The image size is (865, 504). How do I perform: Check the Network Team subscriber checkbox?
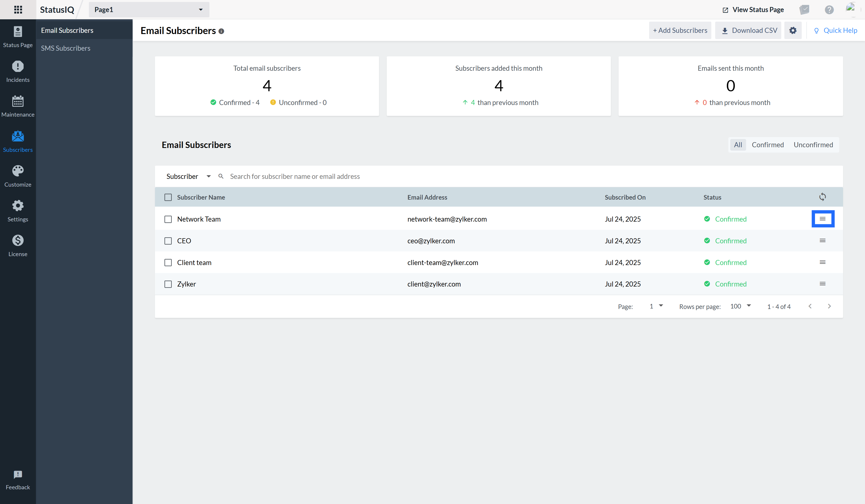(168, 219)
